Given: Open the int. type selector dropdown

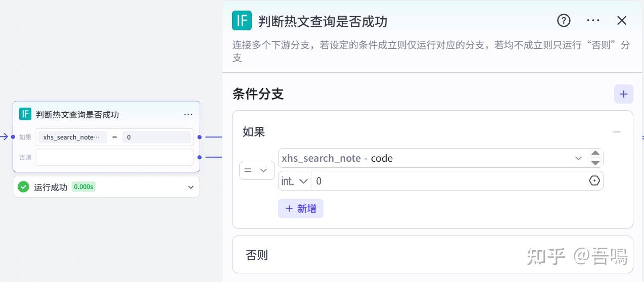Looking at the screenshot, I should pos(295,181).
